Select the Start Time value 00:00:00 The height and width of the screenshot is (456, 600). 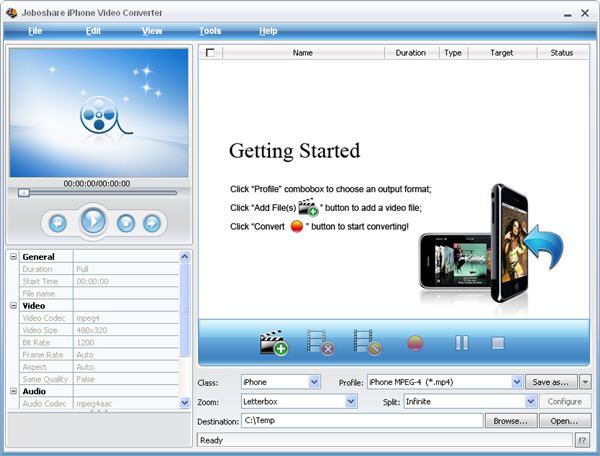pyautogui.click(x=126, y=281)
